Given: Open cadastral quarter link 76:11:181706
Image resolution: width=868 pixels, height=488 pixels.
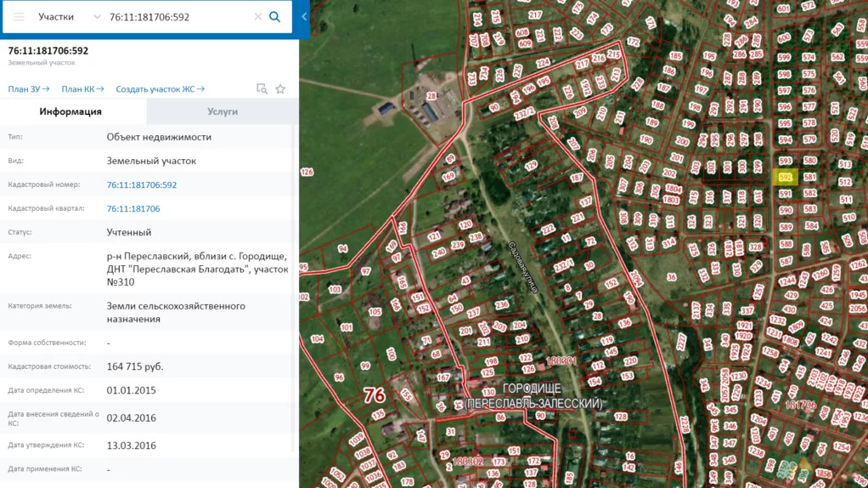Looking at the screenshot, I should pos(133,208).
